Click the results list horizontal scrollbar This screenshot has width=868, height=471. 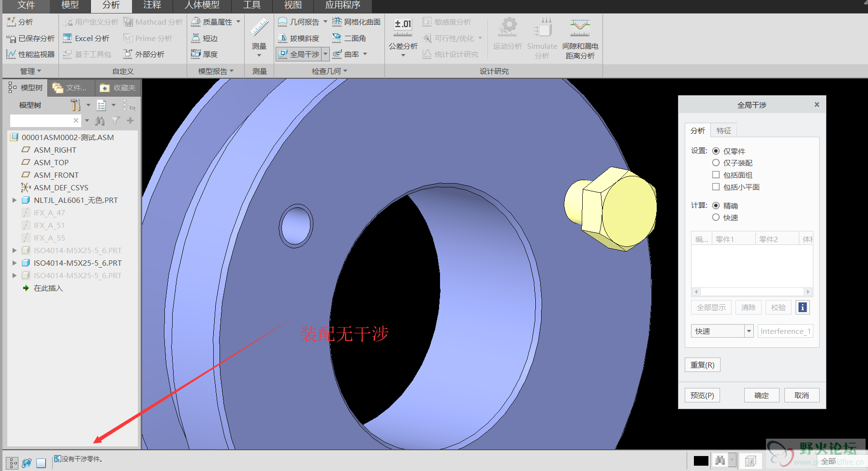[752, 292]
